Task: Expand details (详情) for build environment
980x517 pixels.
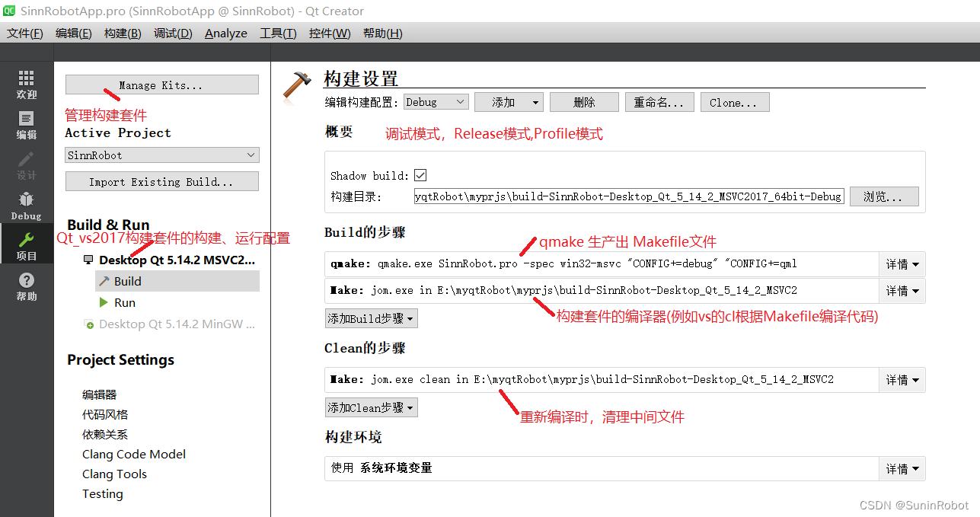Action: pos(902,468)
